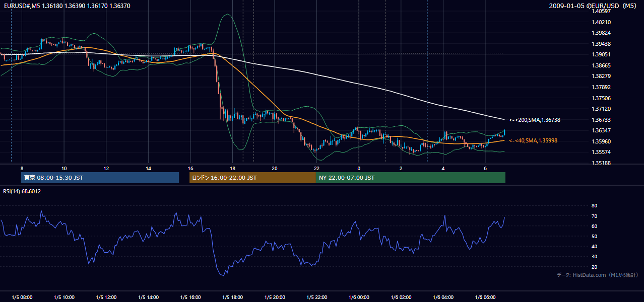Select the 200 SMA 1.36738 label
This screenshot has height=302, width=644.
pos(535,120)
